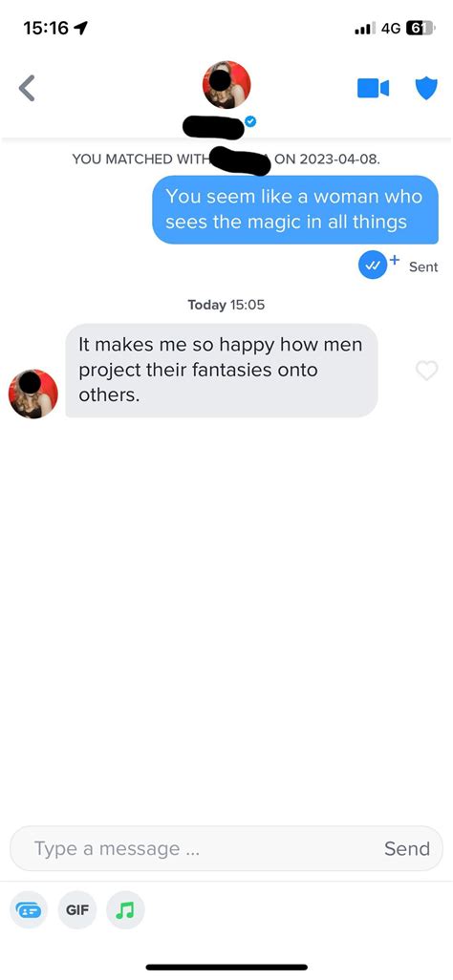This screenshot has height=980, width=453.
Task: Open read receipts double-check icon
Action: pyautogui.click(x=373, y=266)
